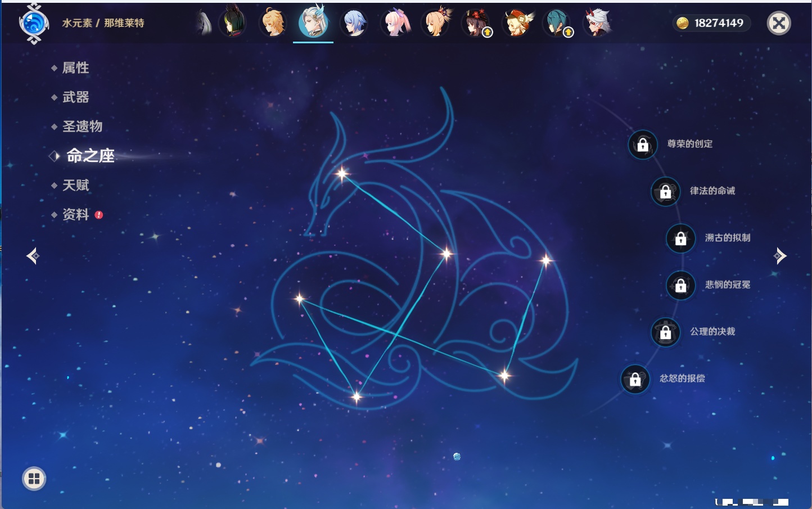Click the 溯古的拟制 label text
Viewport: 812px width, 509px height.
coord(728,237)
